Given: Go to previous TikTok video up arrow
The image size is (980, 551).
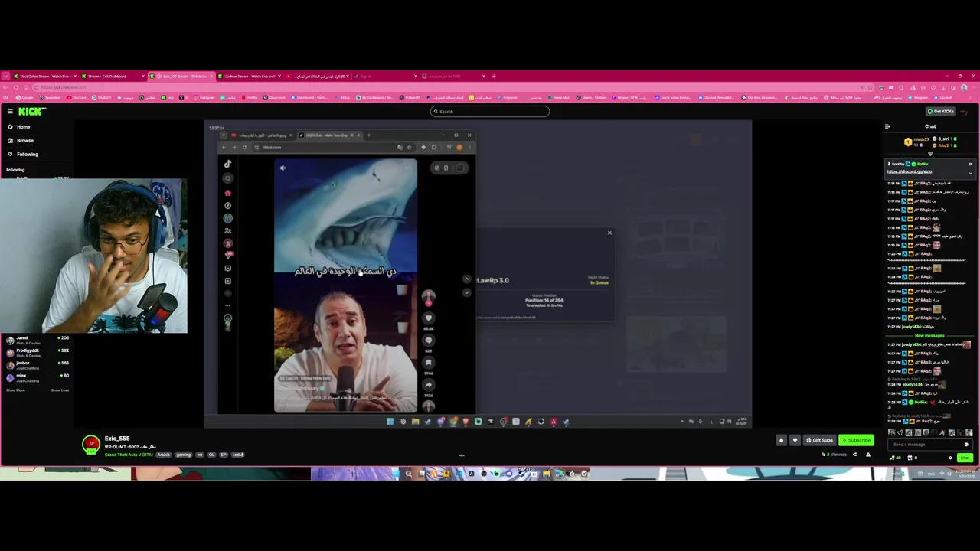Looking at the screenshot, I should (x=467, y=279).
